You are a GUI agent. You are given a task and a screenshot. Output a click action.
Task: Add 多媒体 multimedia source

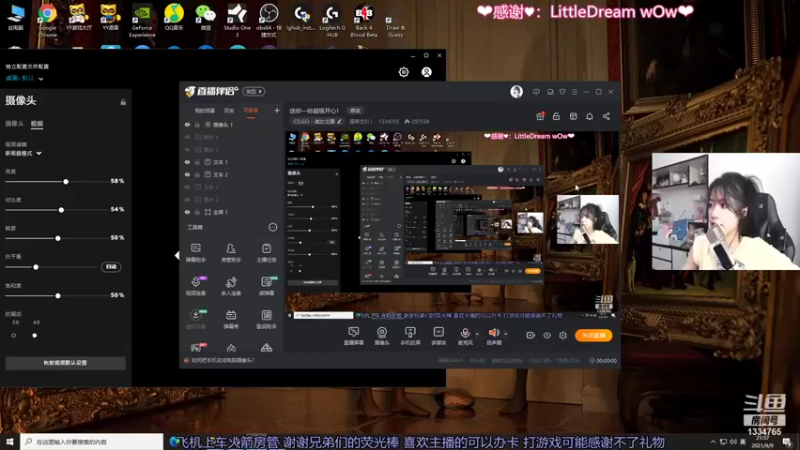tap(438, 336)
